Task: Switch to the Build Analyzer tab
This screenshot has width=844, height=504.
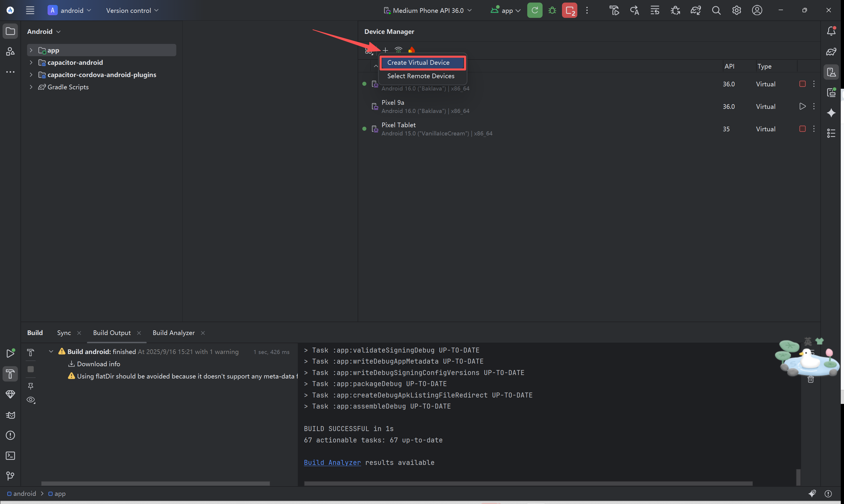Action: 173,333
